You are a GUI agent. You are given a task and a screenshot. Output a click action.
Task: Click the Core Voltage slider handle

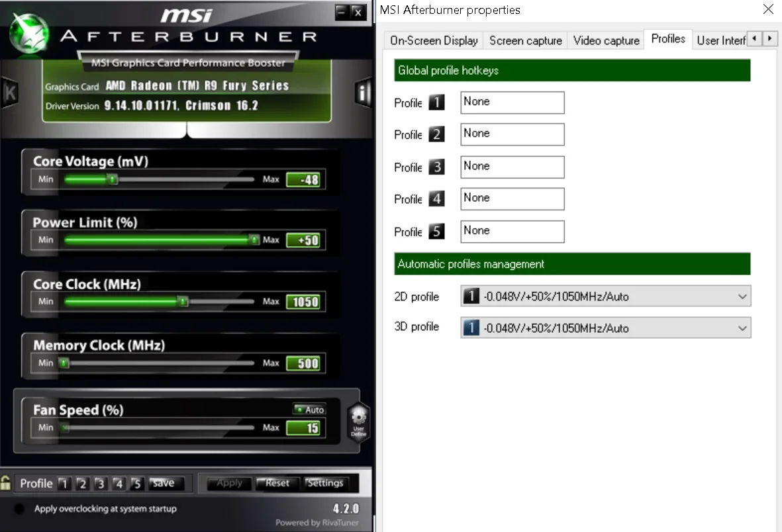click(x=113, y=179)
